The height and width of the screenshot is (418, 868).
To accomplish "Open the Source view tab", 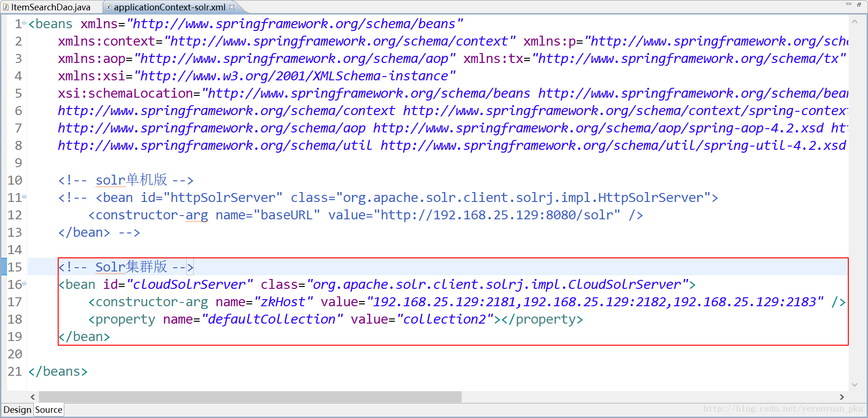I will (x=49, y=410).
